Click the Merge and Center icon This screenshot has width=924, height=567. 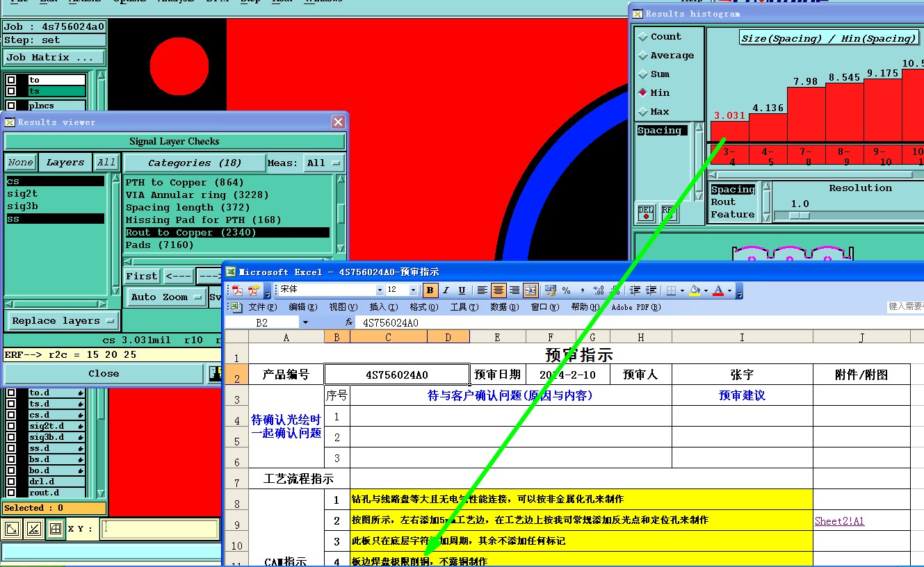click(530, 290)
